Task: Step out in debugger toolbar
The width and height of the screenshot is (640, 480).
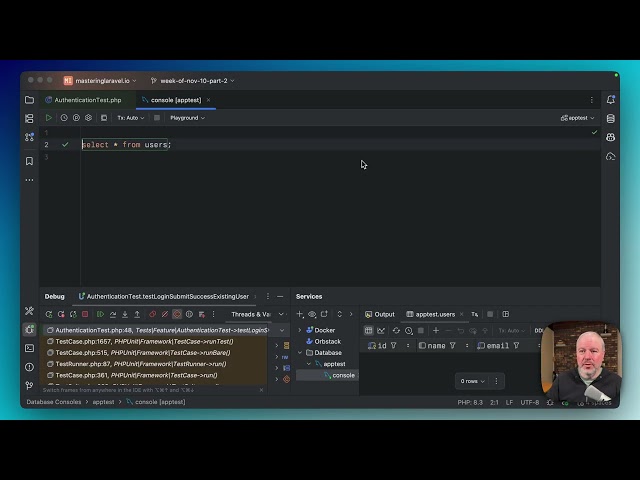Action: pos(137,314)
